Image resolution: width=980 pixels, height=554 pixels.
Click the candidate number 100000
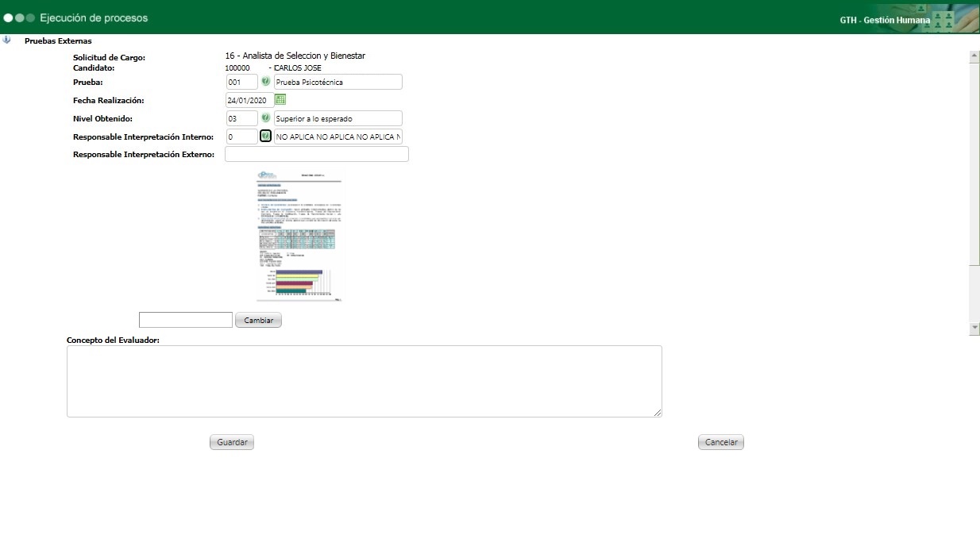tap(237, 68)
